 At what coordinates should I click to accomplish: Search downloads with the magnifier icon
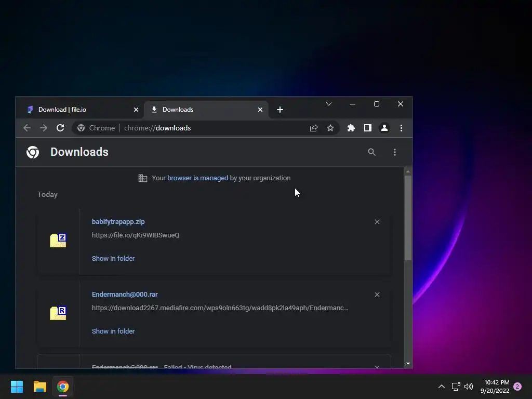coord(372,152)
